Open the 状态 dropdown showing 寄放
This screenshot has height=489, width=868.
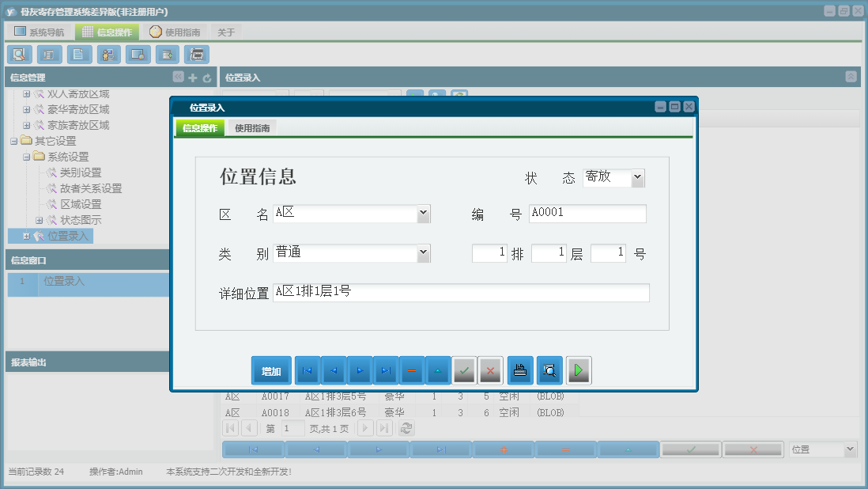[639, 177]
